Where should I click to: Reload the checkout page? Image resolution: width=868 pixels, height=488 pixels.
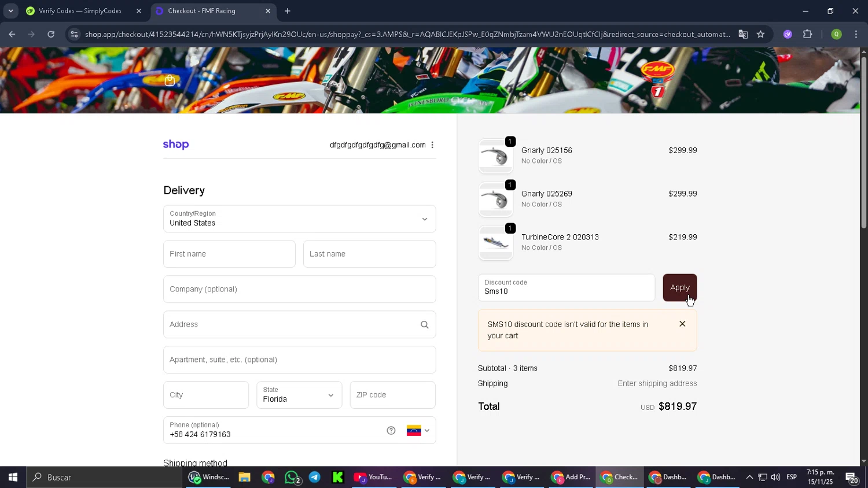tap(51, 34)
